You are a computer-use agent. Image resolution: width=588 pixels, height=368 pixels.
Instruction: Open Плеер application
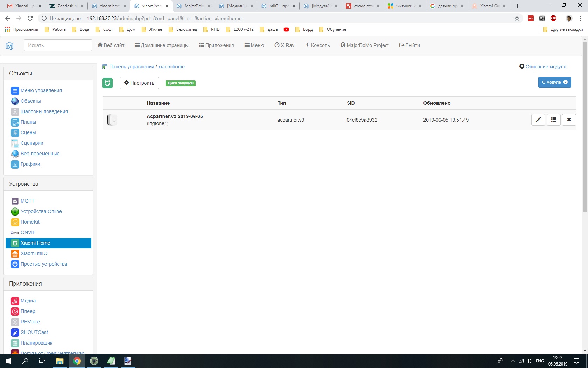28,311
